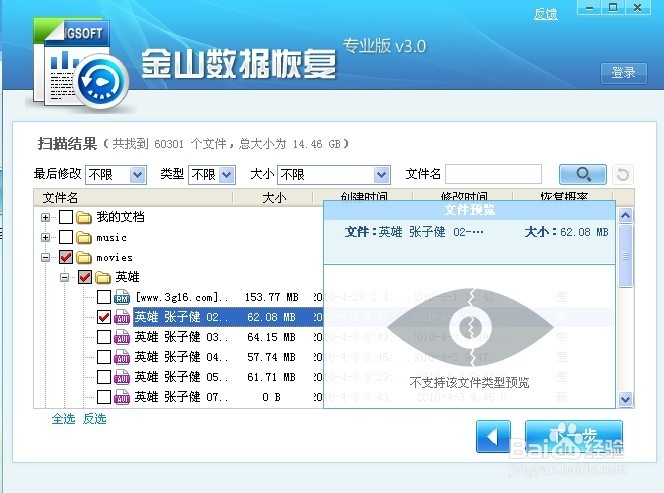Uncheck the 英雄 张子健 02 file checkbox
The image size is (664, 493).
click(x=104, y=317)
